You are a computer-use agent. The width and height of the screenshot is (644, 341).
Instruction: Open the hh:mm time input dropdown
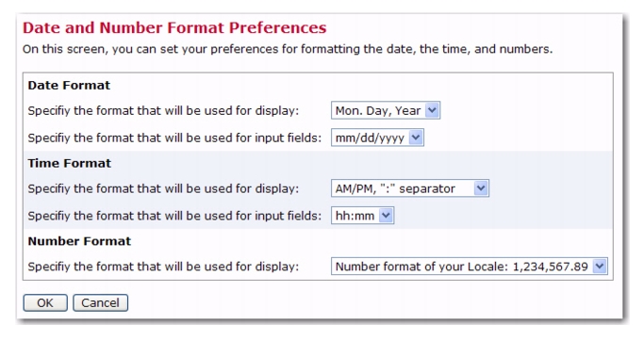pos(363,216)
